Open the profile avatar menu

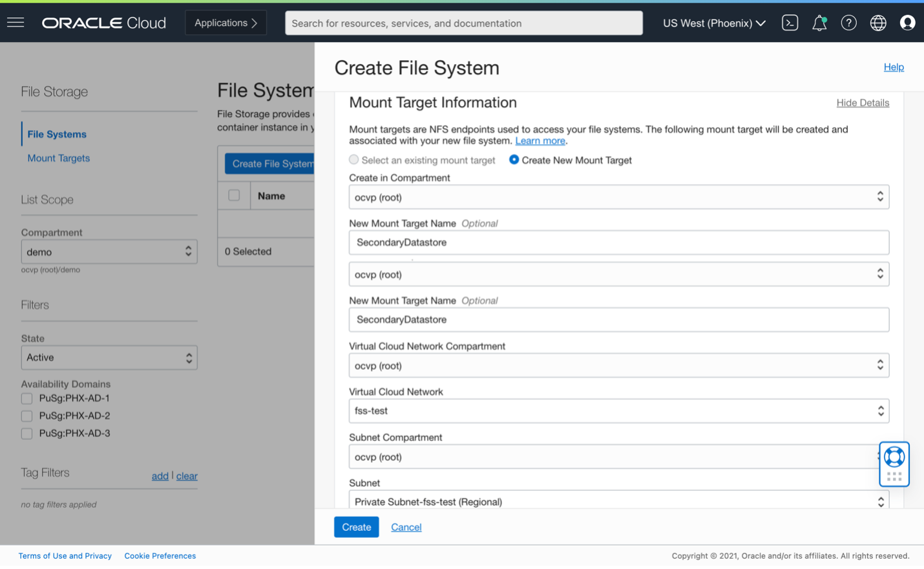pos(907,23)
